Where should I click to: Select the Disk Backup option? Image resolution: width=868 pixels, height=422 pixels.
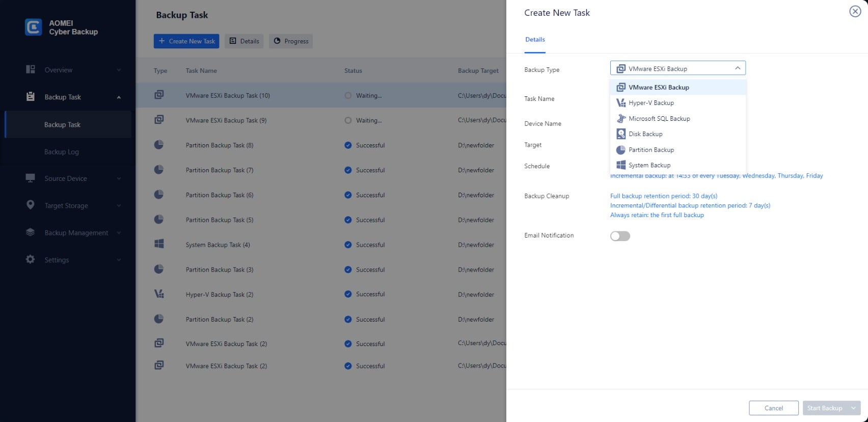pos(645,134)
